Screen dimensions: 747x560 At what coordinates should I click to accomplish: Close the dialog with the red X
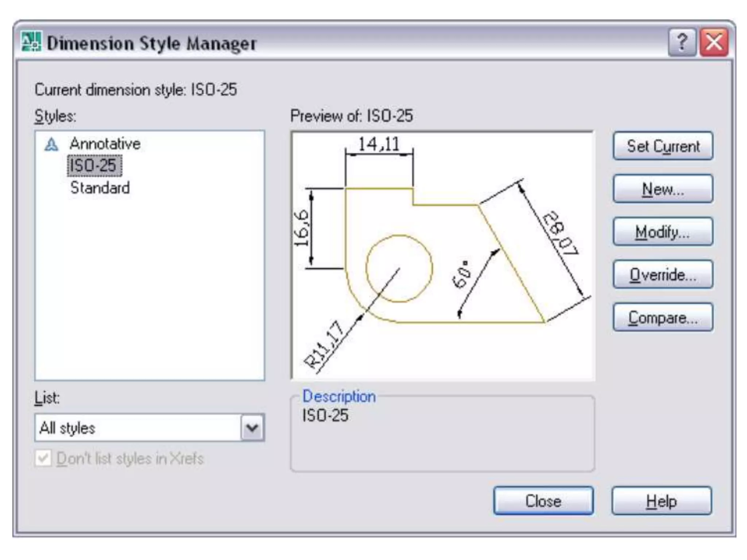point(714,43)
